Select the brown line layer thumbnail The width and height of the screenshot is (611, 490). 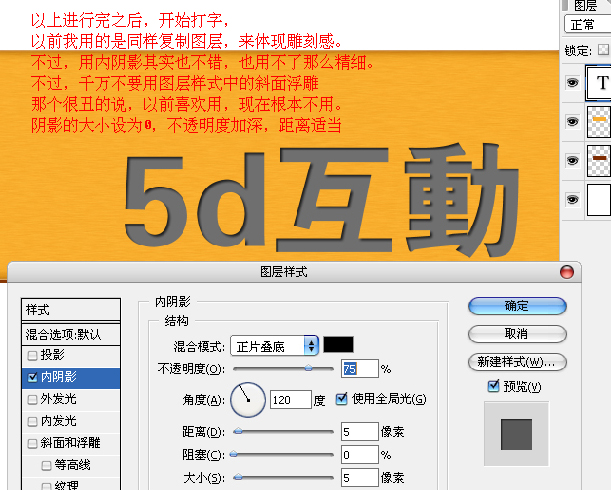[599, 161]
